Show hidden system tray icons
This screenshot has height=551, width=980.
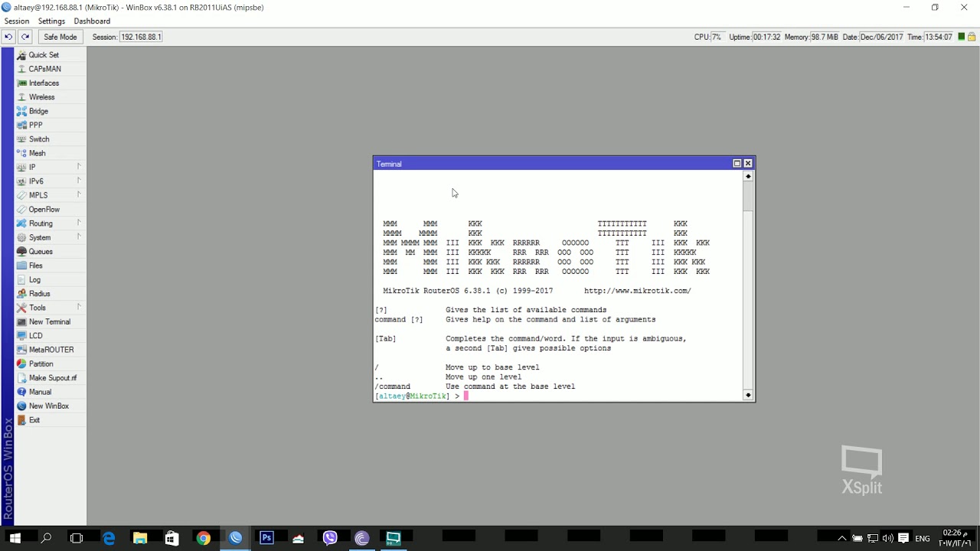pos(842,538)
